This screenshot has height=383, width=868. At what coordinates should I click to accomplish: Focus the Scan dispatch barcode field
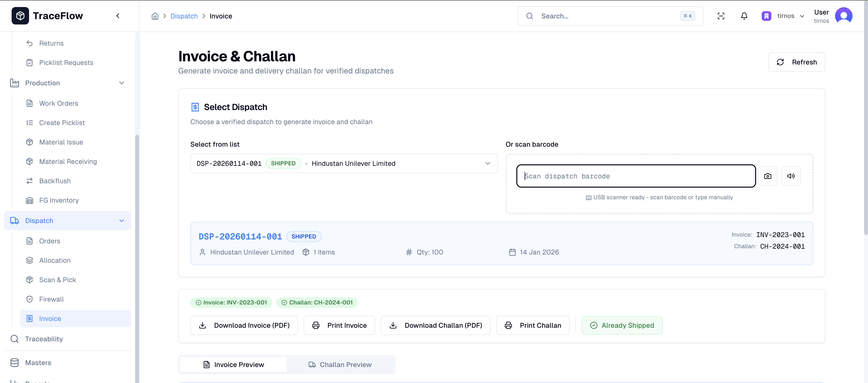tap(636, 176)
